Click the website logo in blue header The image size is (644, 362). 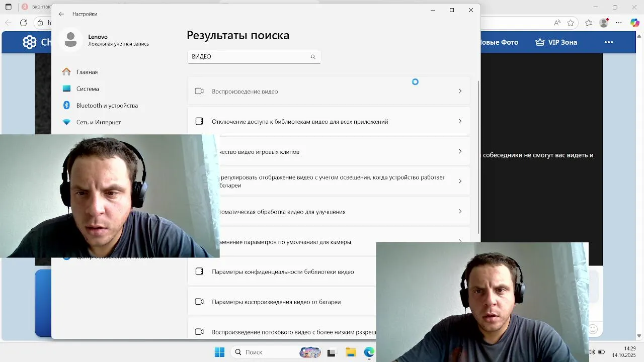point(30,42)
